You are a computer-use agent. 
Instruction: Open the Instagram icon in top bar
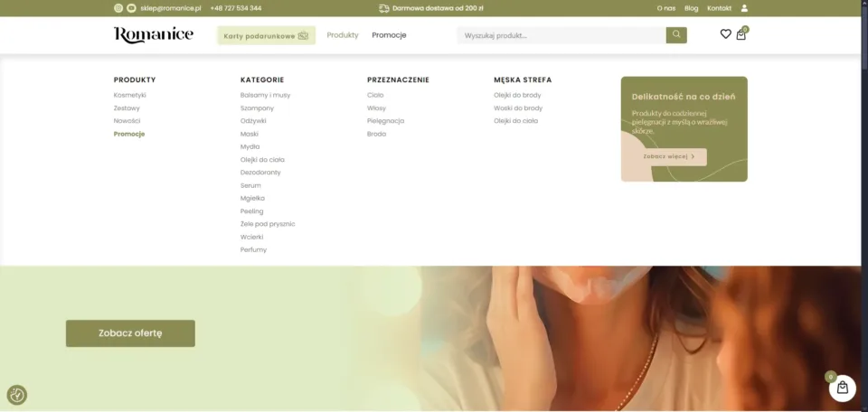point(118,8)
